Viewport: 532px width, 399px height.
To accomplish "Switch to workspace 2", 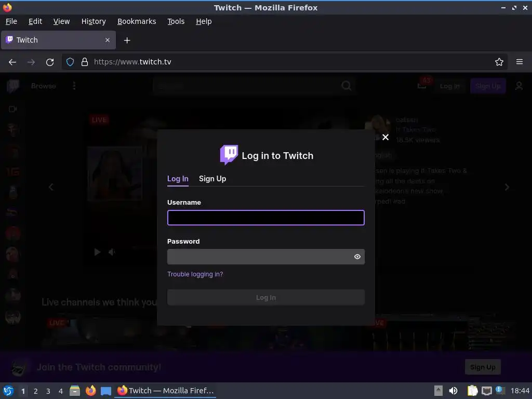I will point(36,391).
